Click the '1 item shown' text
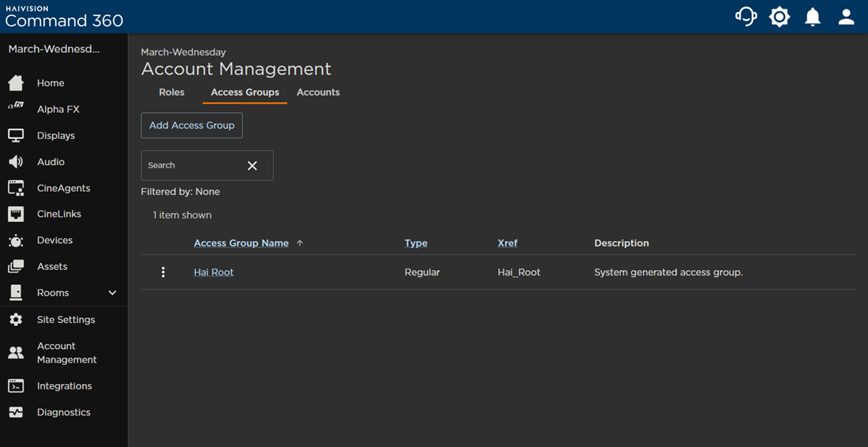The height and width of the screenshot is (447, 868). click(x=182, y=215)
